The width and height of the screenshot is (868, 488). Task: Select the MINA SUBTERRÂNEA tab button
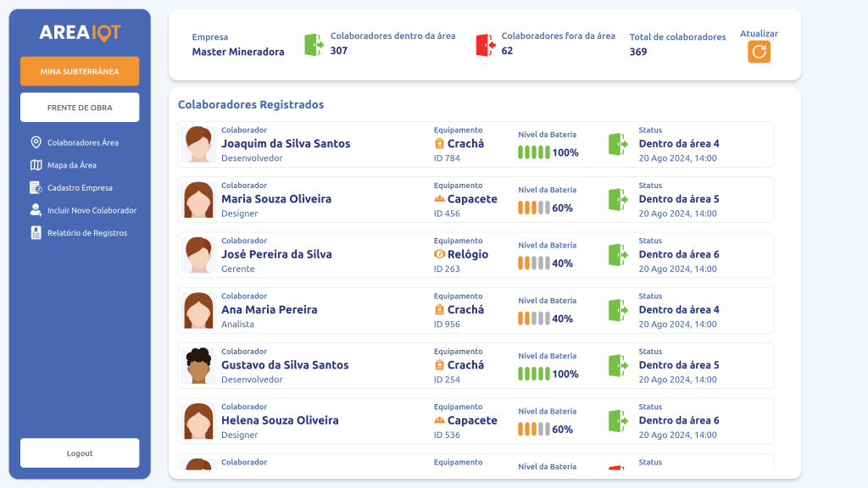pyautogui.click(x=80, y=71)
